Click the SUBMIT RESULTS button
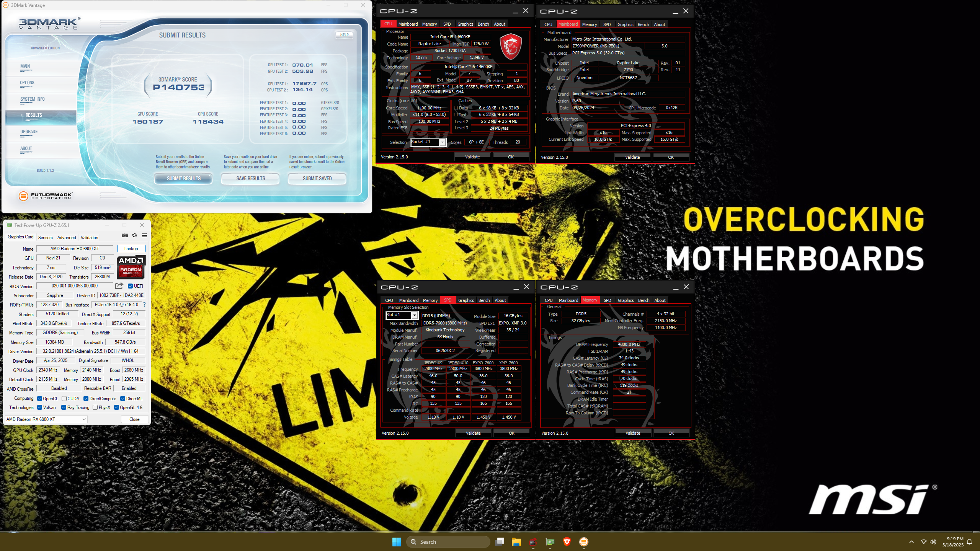Viewport: 980px width, 551px height. tap(183, 178)
